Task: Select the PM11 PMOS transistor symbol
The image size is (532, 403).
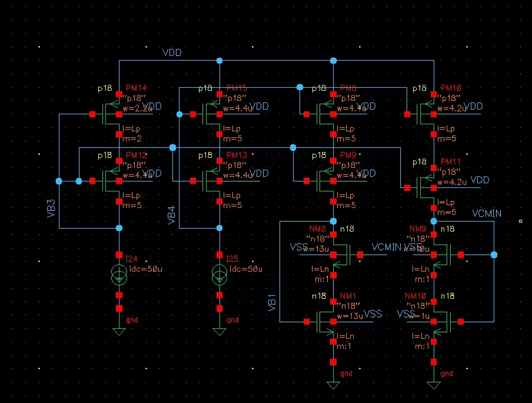Action: (425, 187)
